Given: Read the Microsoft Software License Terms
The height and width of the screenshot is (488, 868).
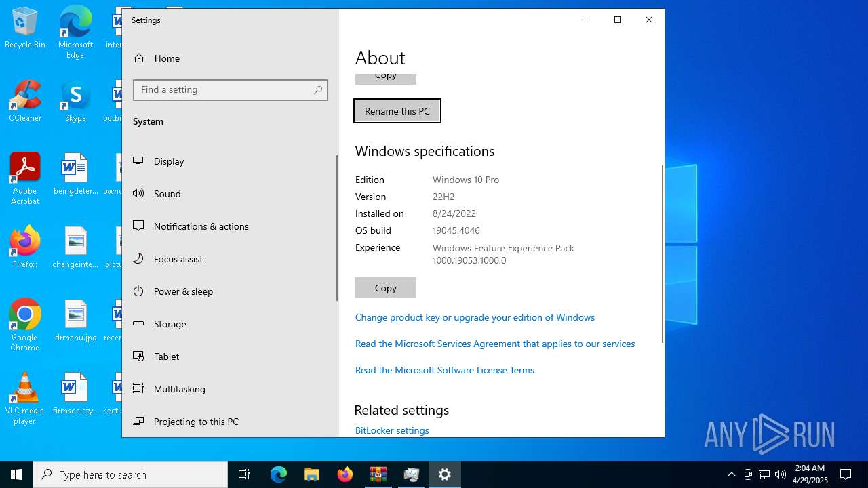Looking at the screenshot, I should pos(445,370).
